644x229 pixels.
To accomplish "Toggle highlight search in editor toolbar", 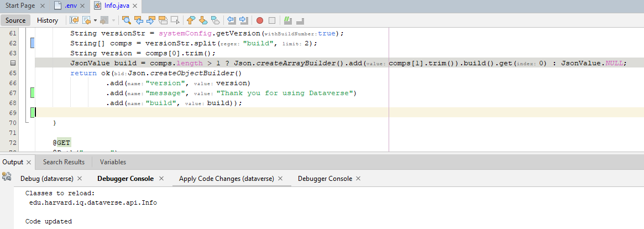I will (163, 20).
